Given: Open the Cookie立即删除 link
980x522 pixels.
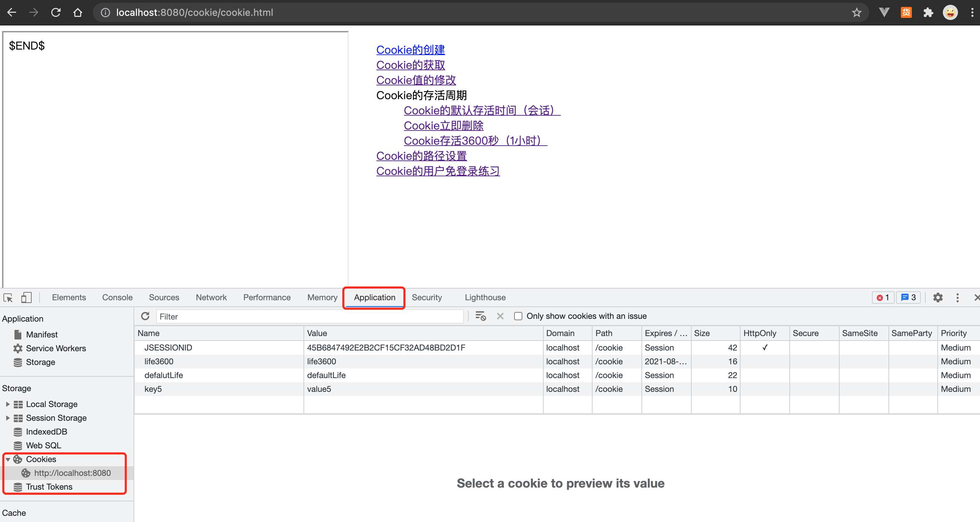Looking at the screenshot, I should click(x=443, y=126).
